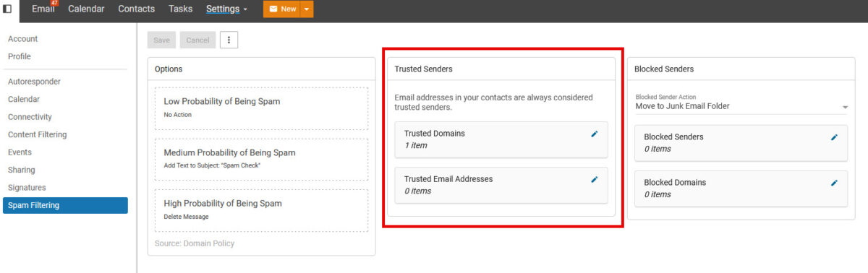Open High Probability of Being Spam option
The height and width of the screenshot is (273, 868).
click(261, 210)
